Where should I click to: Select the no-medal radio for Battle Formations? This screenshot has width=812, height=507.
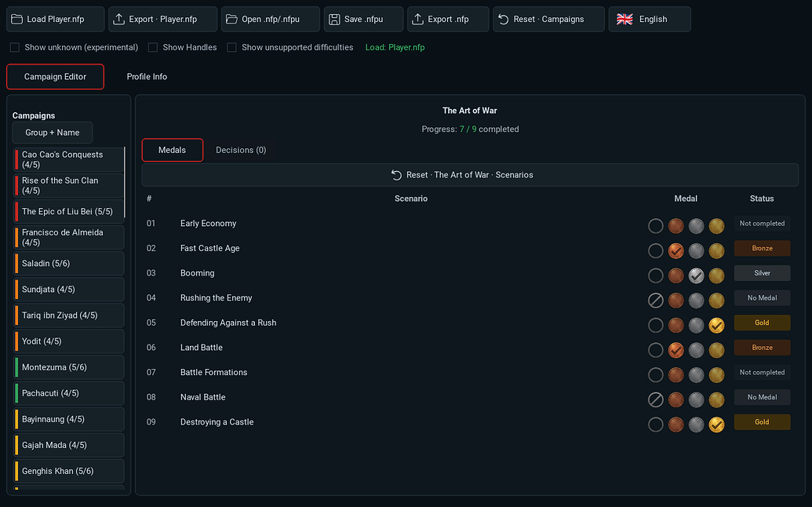[656, 375]
